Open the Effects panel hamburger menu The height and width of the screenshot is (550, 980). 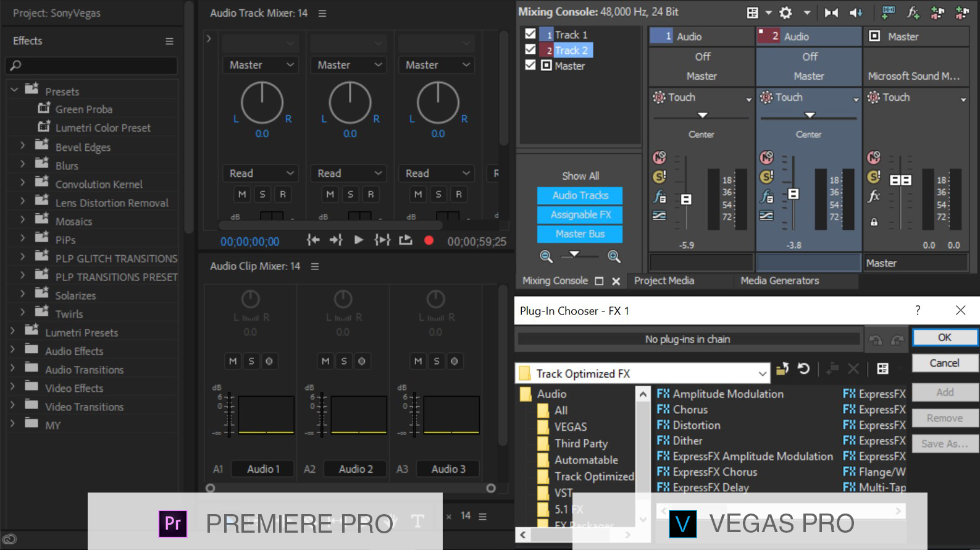click(x=169, y=41)
